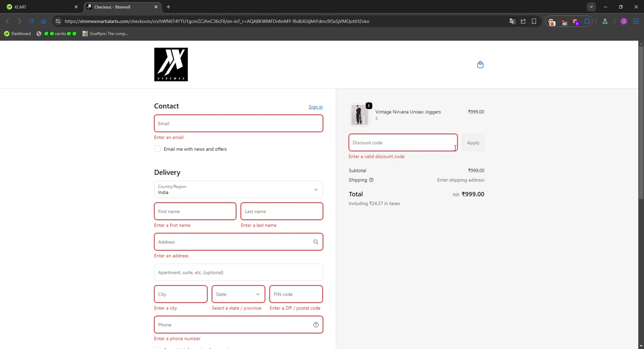Image resolution: width=644 pixels, height=349 pixels.
Task: Click the XtremeX store logo
Action: pos(171,64)
